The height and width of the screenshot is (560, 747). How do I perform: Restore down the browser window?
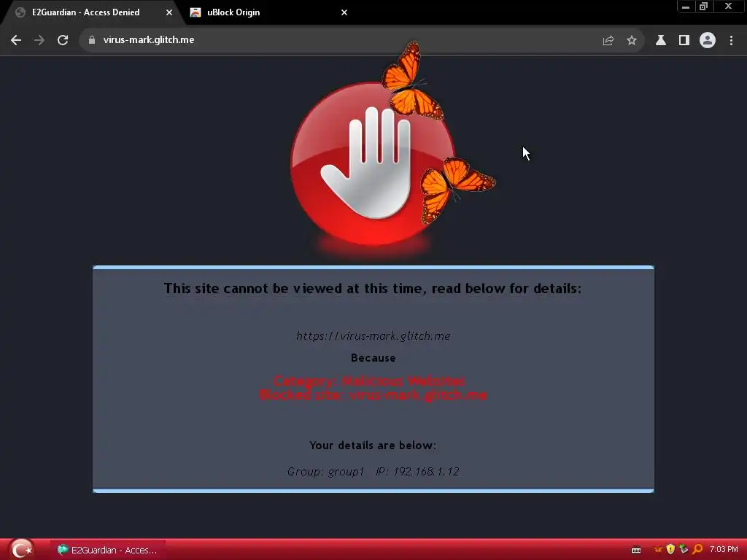(704, 7)
